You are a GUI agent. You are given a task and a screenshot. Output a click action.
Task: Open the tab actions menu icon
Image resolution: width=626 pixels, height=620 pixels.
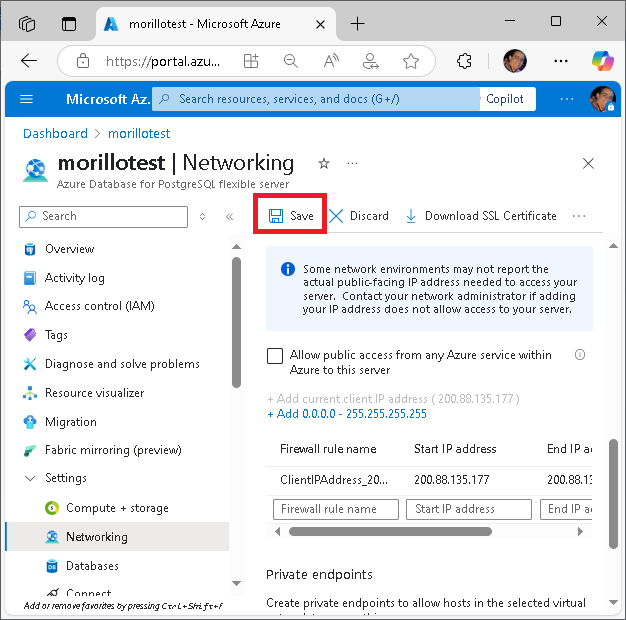coord(69,24)
